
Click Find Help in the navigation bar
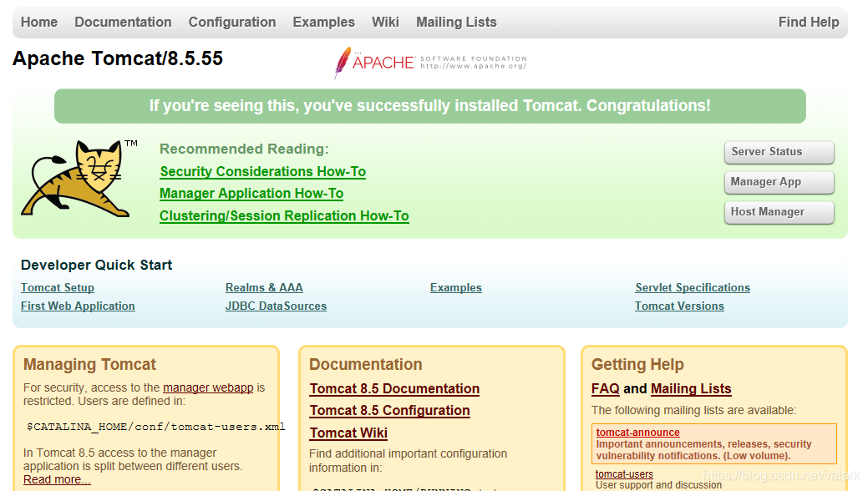(x=808, y=23)
